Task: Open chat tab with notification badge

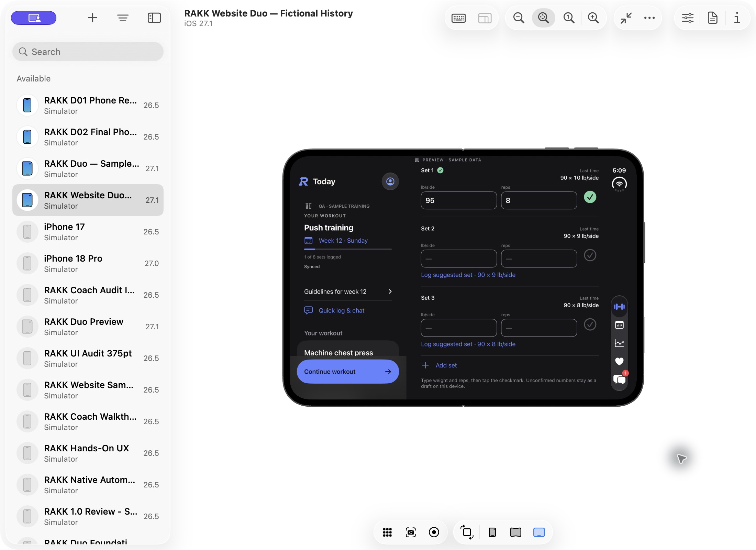Action: click(620, 379)
